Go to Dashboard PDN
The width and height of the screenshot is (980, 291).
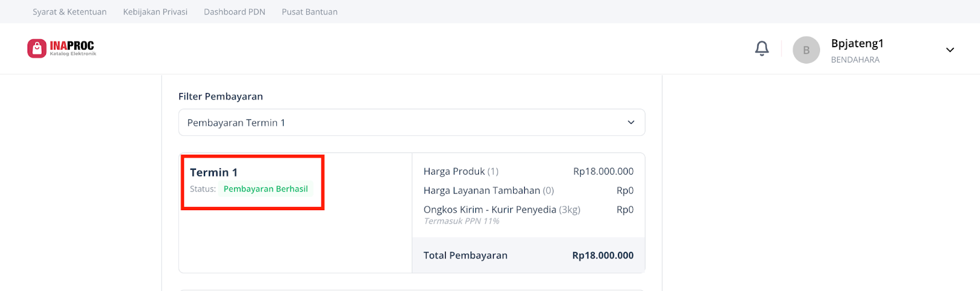[235, 12]
